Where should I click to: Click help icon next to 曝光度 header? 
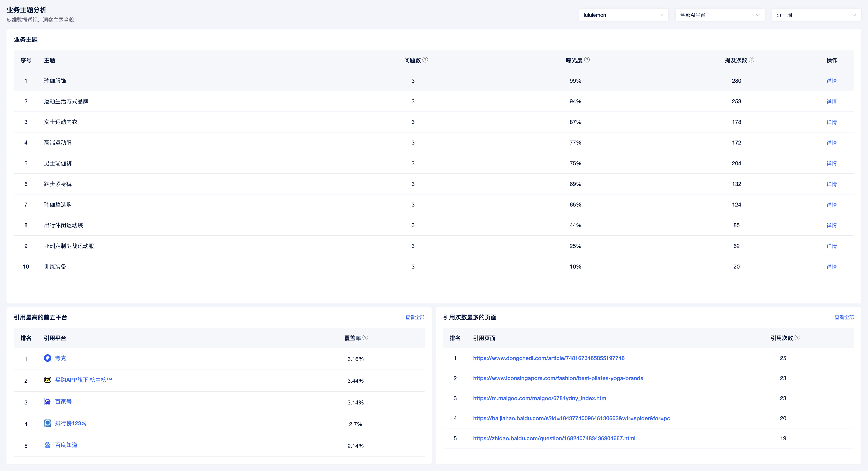pyautogui.click(x=587, y=60)
